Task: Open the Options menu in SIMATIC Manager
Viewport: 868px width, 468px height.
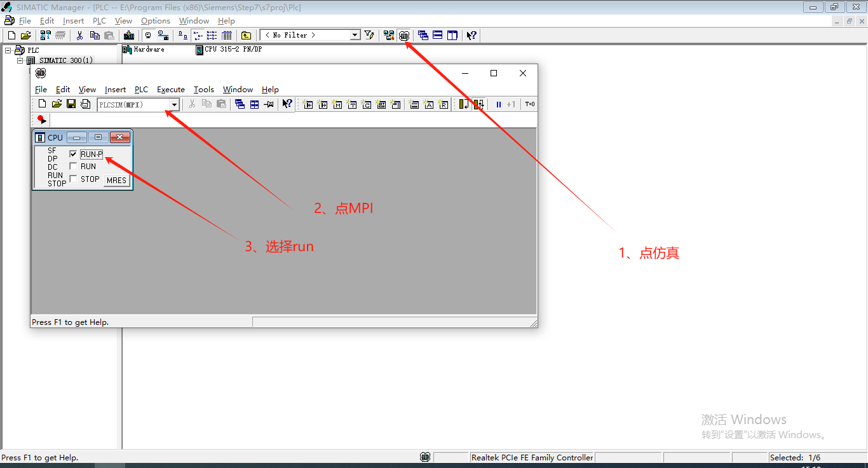Action: (156, 21)
